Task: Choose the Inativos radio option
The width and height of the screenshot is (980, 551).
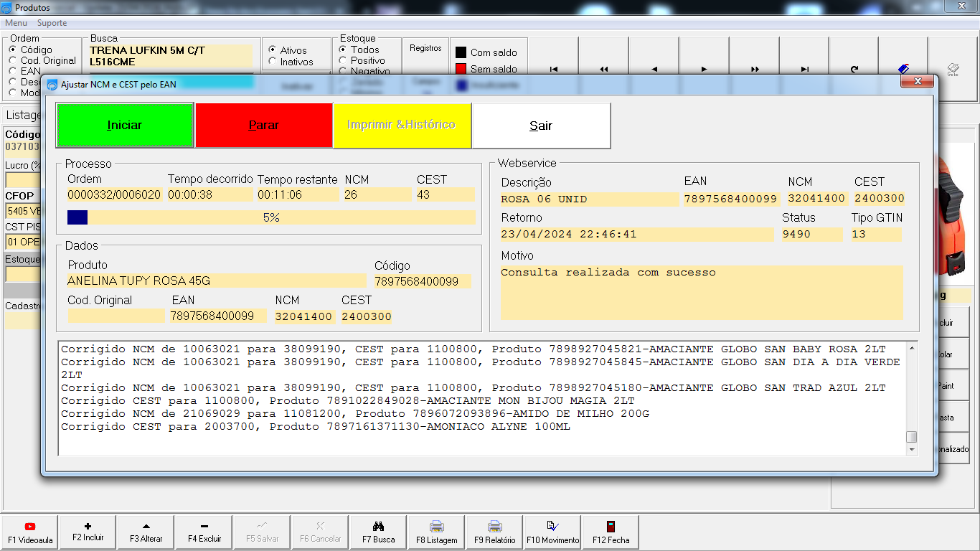Action: (272, 62)
